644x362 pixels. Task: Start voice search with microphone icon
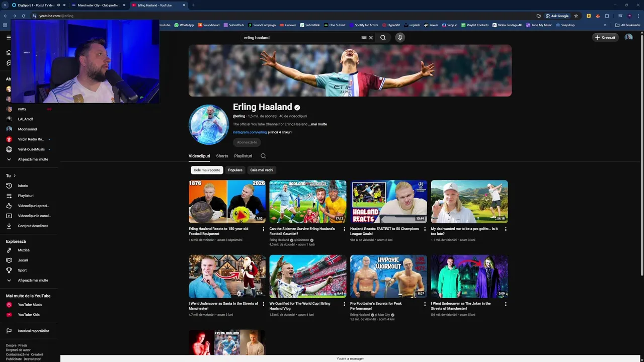click(400, 37)
